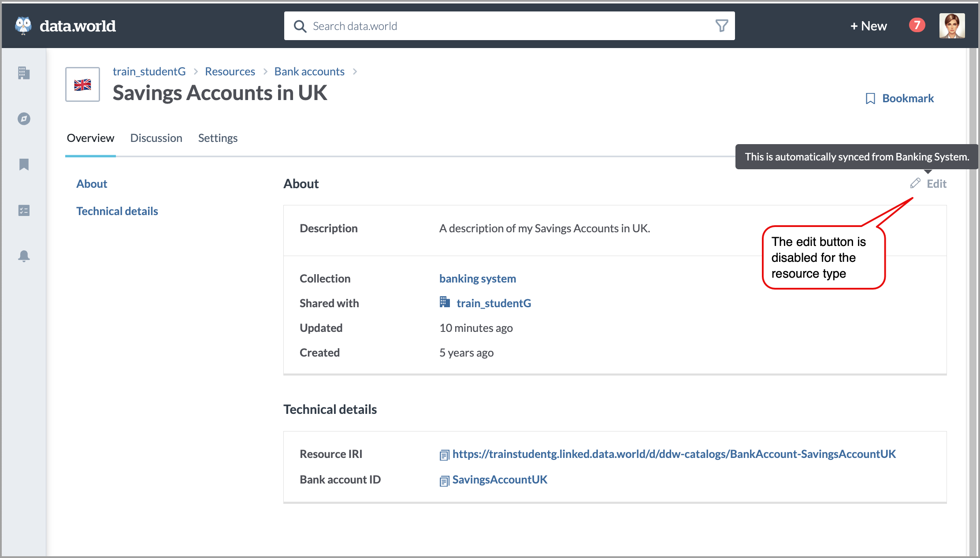The height and width of the screenshot is (558, 980).
Task: Go to Bank accounts breadcrumb
Action: (x=309, y=71)
